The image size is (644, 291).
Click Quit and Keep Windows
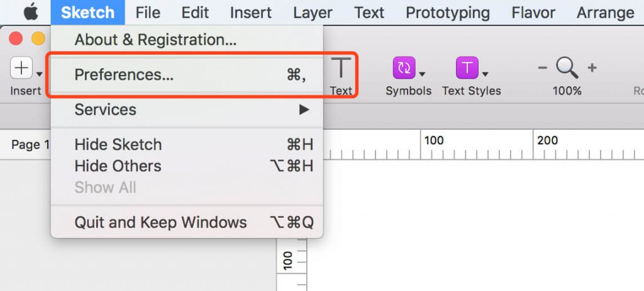[x=160, y=222]
